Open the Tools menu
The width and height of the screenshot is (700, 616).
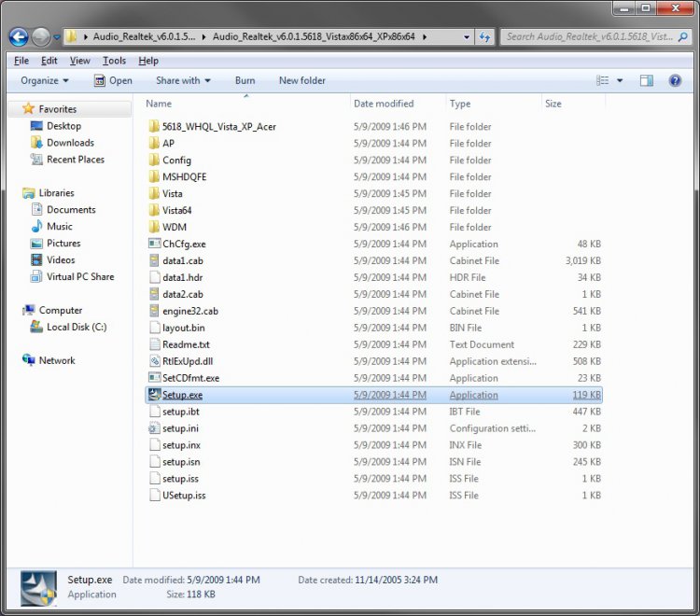114,61
